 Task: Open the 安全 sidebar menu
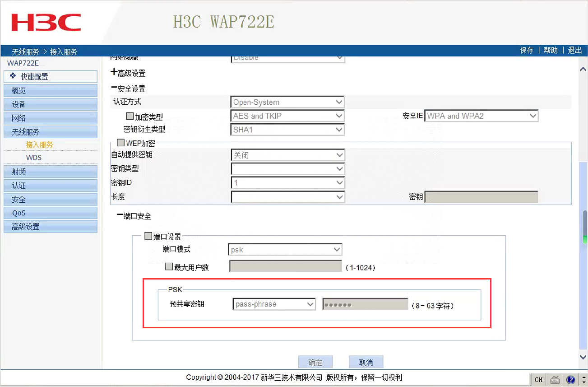click(x=51, y=199)
